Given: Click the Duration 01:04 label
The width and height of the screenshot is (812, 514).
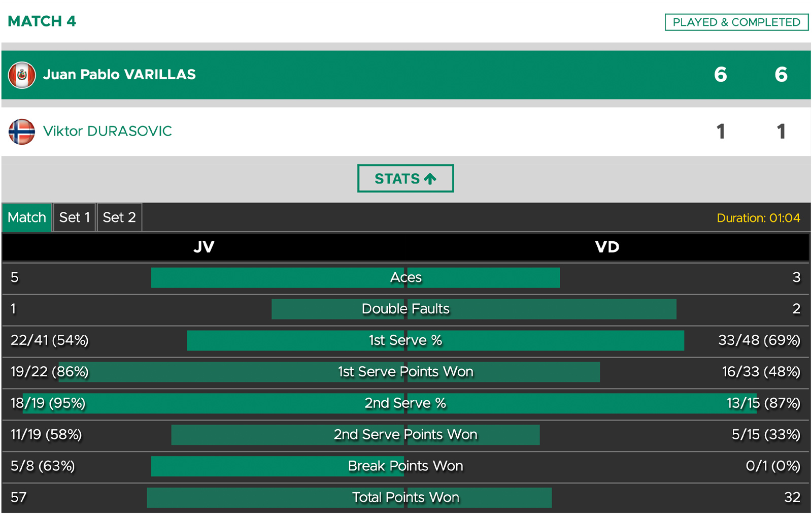Looking at the screenshot, I should pos(758,218).
